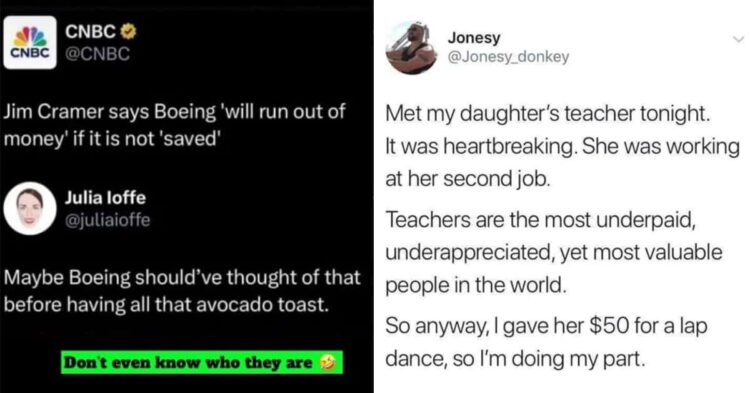The height and width of the screenshot is (393, 750).
Task: Click the @juliaioffe handle
Action: pyautogui.click(x=108, y=220)
